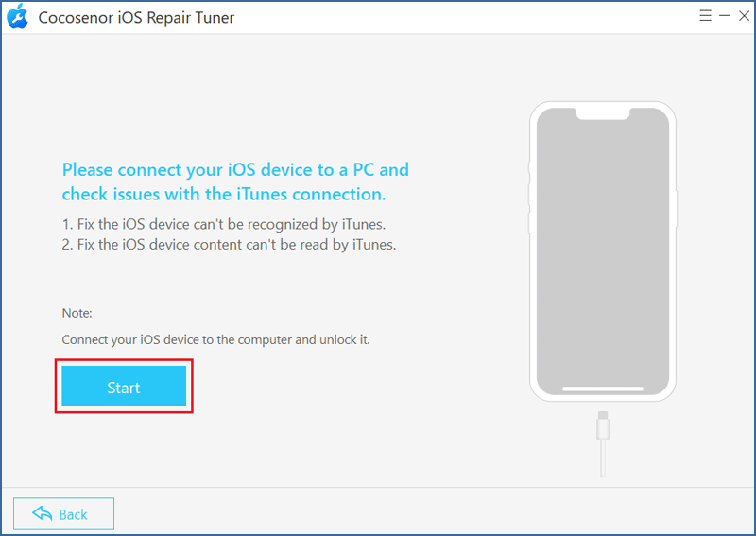This screenshot has height=536, width=756.
Task: Click the curved back arrow icon
Action: tap(43, 514)
